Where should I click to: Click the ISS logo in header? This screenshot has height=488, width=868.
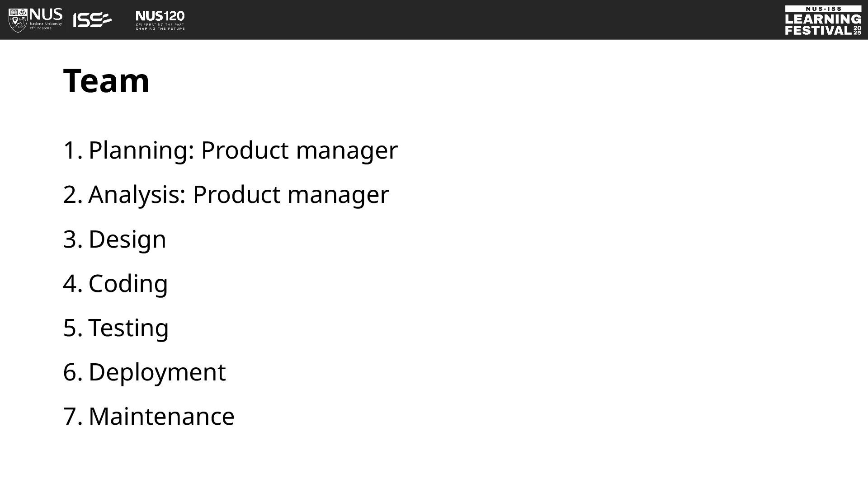92,20
